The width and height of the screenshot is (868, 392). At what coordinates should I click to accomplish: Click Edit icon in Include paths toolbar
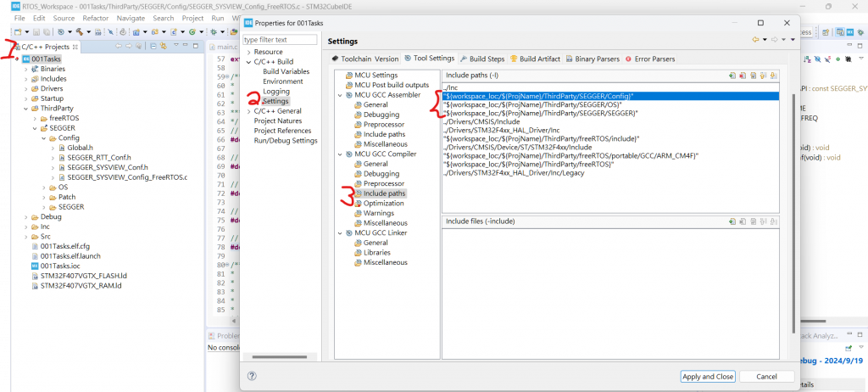point(753,76)
